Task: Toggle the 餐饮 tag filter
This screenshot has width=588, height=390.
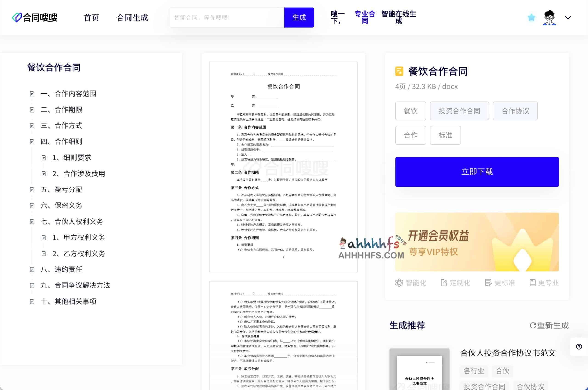Action: coord(411,111)
